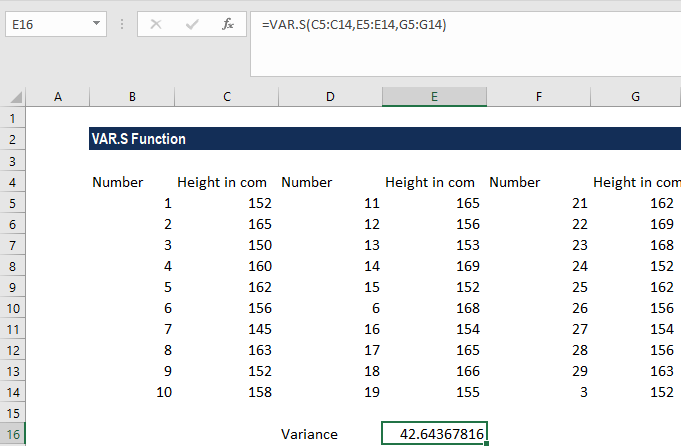Click the Cancel (X) icon in formula bar
681x446 pixels.
pos(156,24)
